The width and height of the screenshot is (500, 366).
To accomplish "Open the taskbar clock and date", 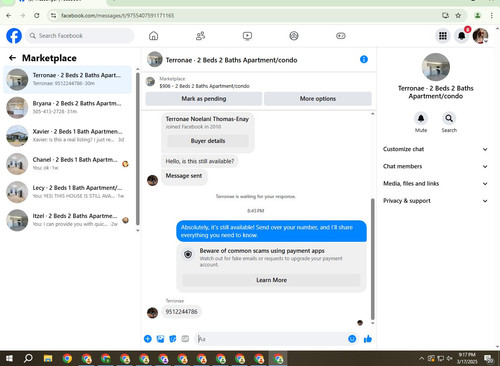I will pos(467,358).
